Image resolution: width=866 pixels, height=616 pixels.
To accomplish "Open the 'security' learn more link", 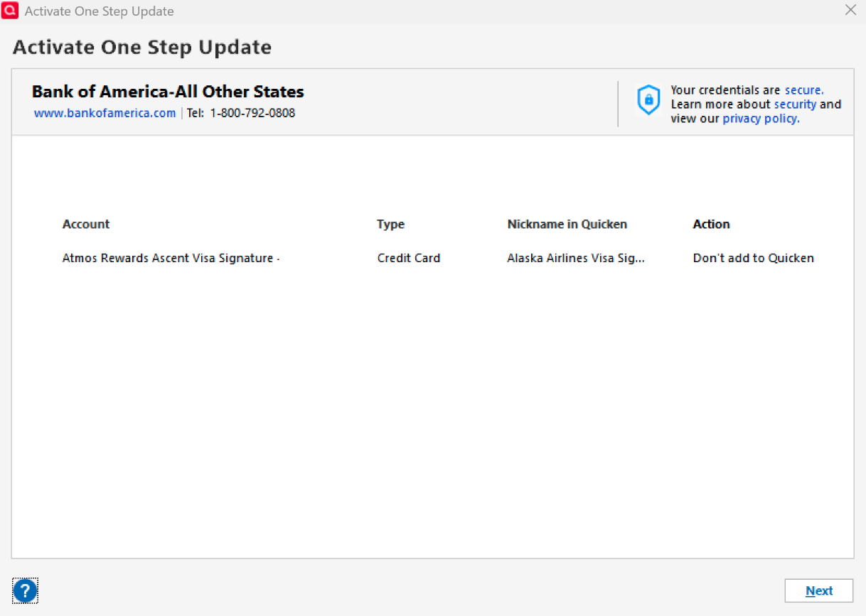I will 795,104.
